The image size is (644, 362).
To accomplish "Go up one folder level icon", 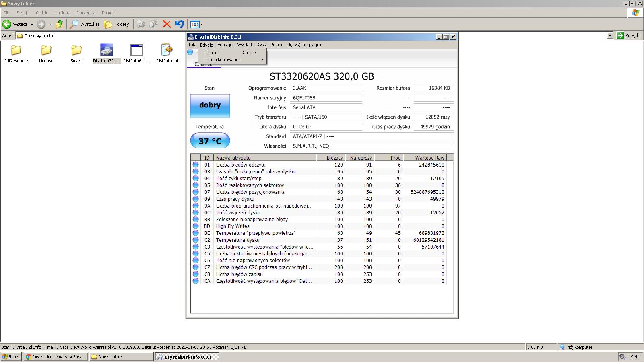I will (x=60, y=24).
